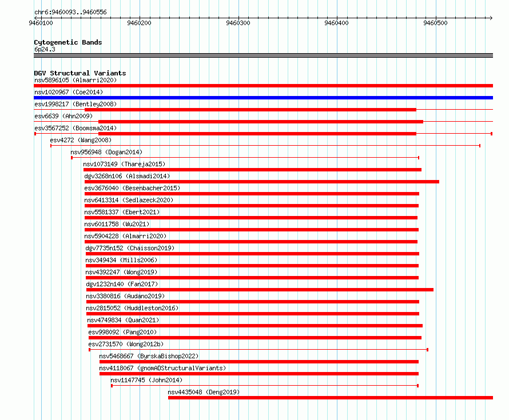The width and height of the screenshot is (509, 420).
Task: Open variant esv2731570 (Wong2012b) label
Action: (126, 344)
